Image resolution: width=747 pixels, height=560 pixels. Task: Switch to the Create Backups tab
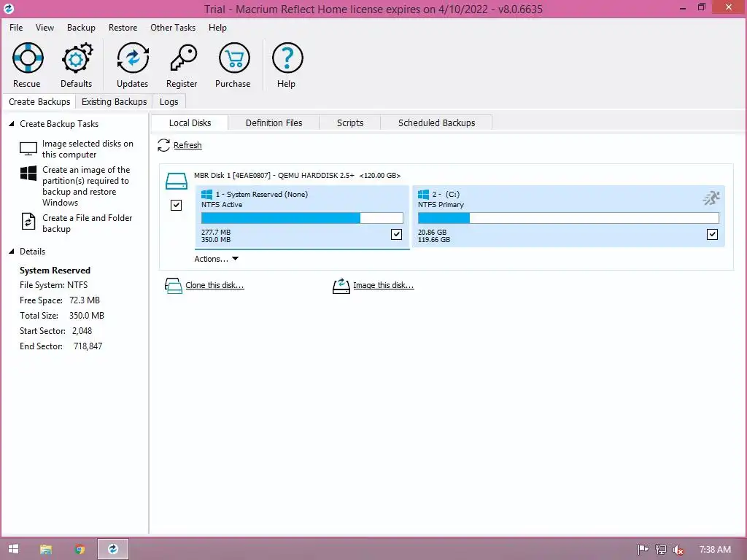(39, 102)
